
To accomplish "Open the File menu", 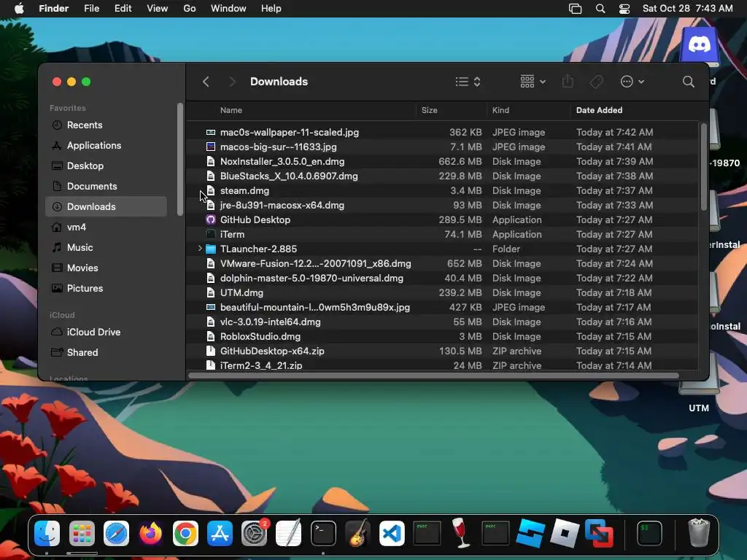I will 91,9.
